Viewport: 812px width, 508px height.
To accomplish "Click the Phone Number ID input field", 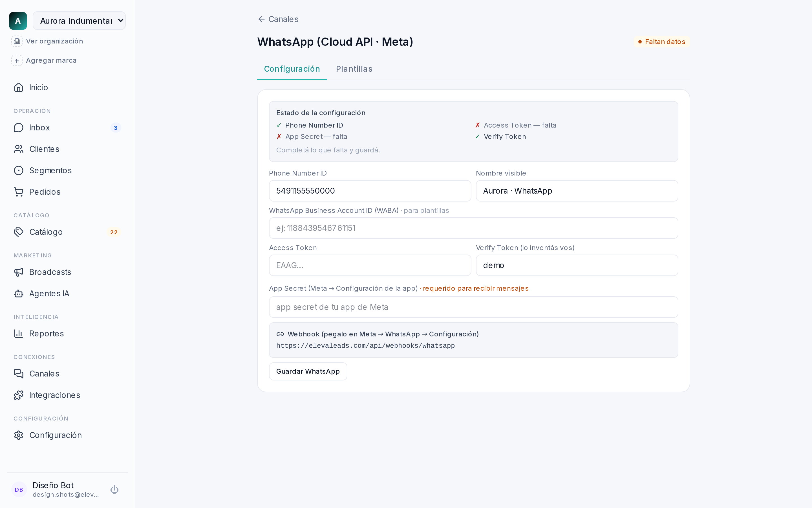I will tap(370, 191).
